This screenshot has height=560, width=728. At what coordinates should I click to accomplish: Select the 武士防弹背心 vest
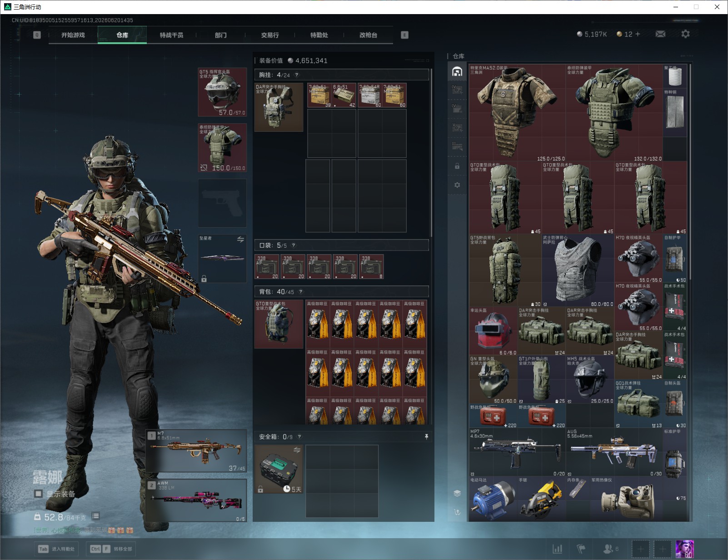coord(578,271)
